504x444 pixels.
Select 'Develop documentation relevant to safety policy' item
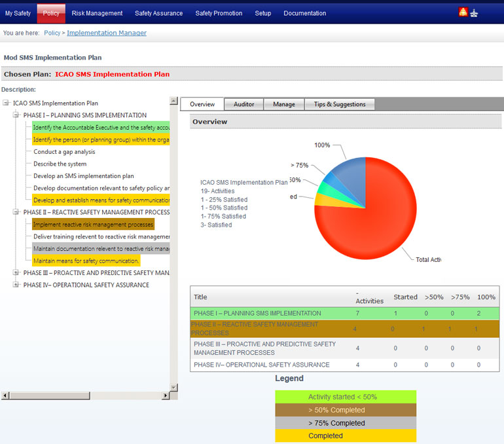point(101,188)
